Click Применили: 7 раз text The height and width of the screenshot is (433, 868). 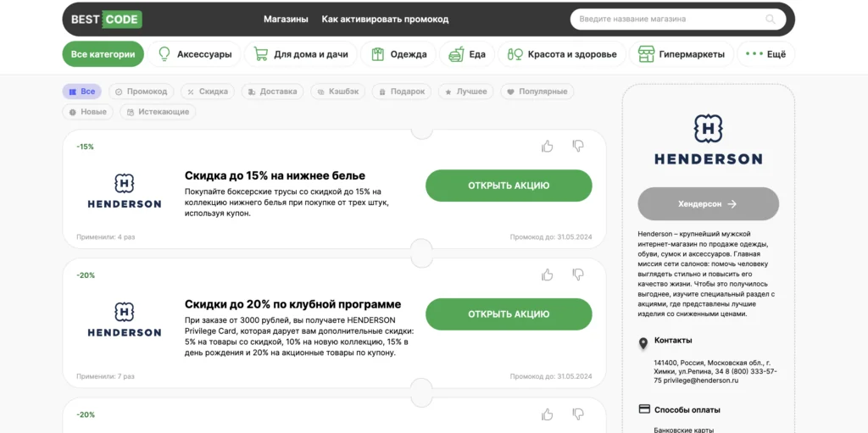click(106, 376)
